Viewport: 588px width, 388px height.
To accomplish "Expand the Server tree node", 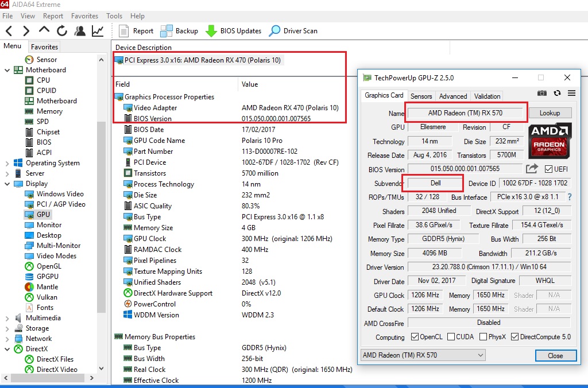I will [7, 173].
